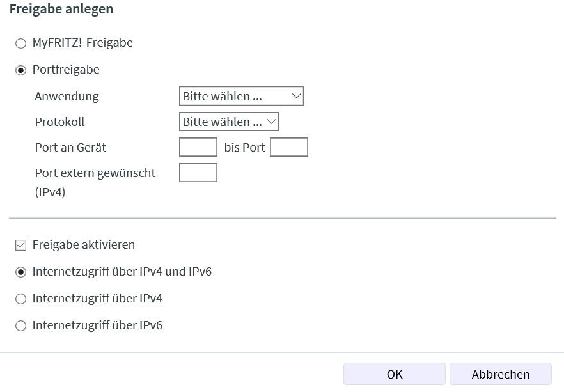The image size is (564, 392).
Task: Select Internetzugriff über IPv4 only
Action: (20, 299)
